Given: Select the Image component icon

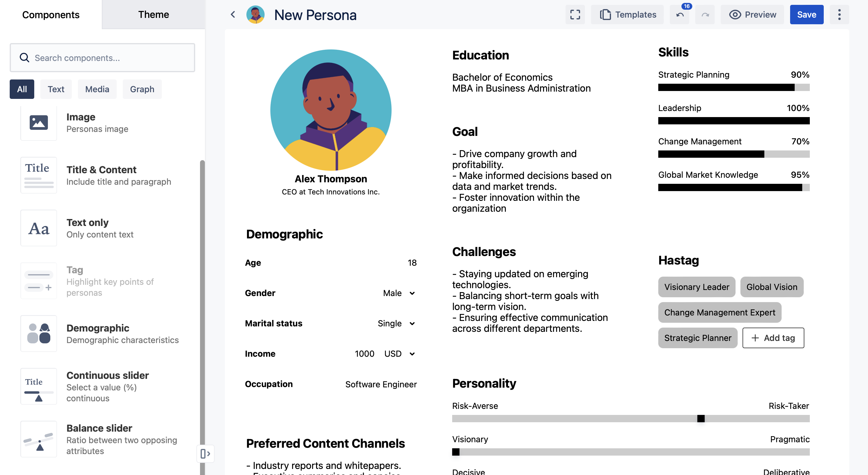Looking at the screenshot, I should tap(39, 122).
